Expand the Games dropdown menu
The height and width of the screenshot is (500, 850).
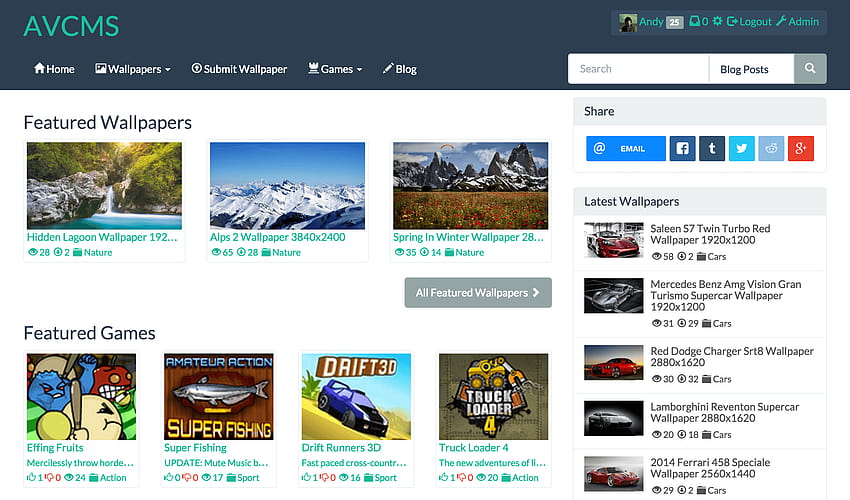pos(335,69)
